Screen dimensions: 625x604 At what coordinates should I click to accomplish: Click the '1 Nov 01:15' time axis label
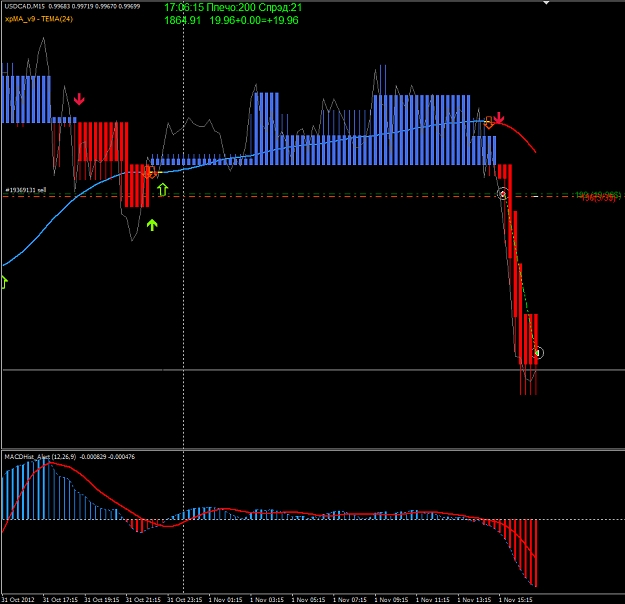tap(225, 600)
